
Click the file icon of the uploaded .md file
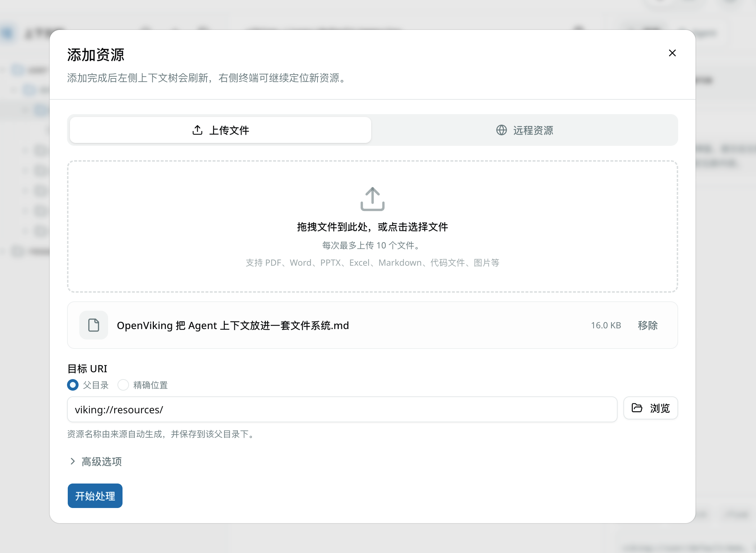[94, 325]
